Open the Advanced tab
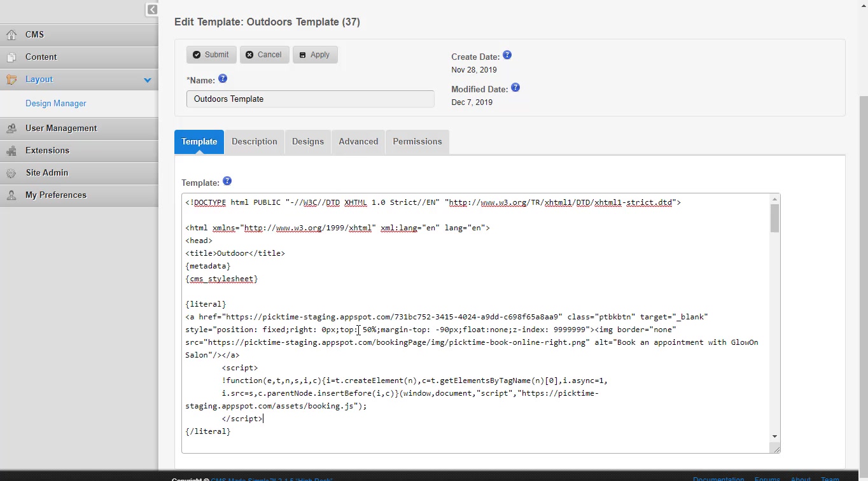Screen dimensions: 868x481 (x=358, y=142)
